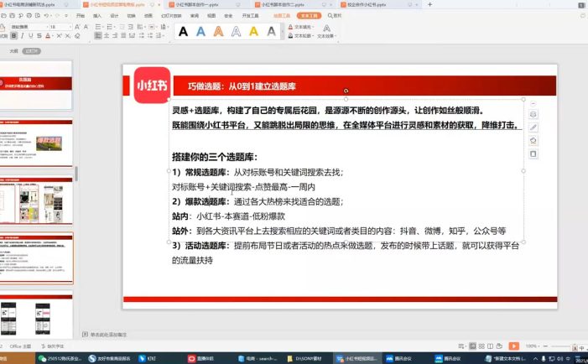Click the Undo arrow icon

coord(46,16)
